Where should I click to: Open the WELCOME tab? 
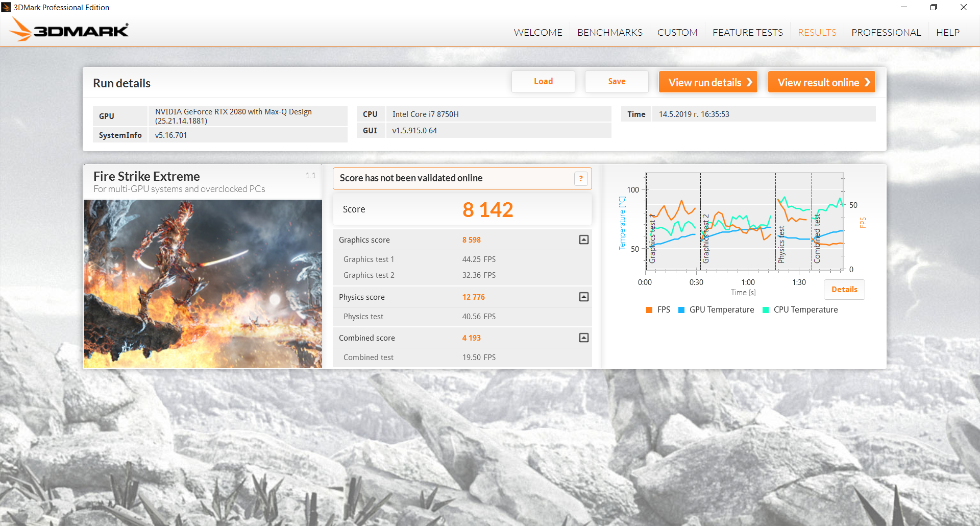[538, 32]
